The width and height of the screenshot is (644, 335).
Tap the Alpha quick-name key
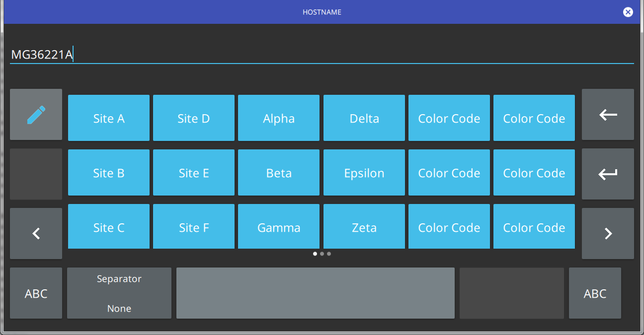[x=279, y=118]
